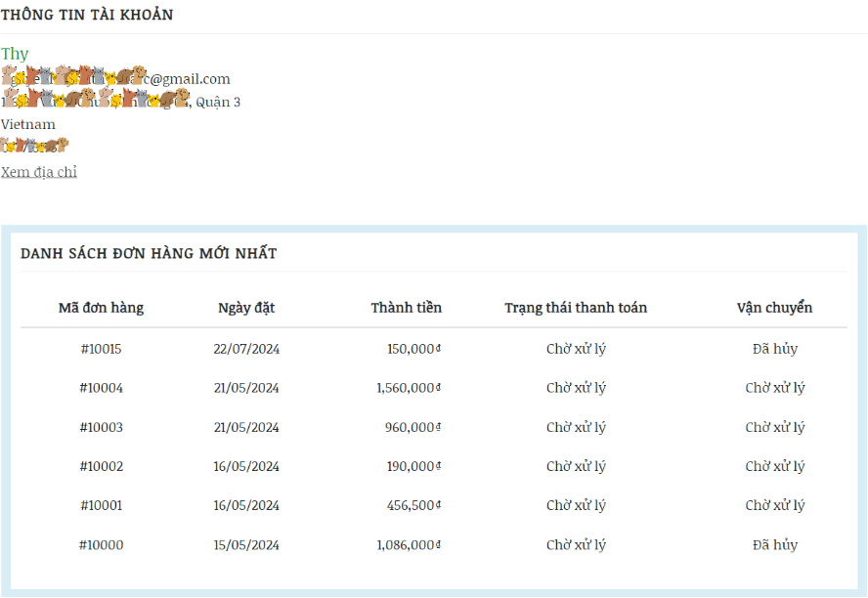Viewport: 868px width, 598px height.
Task: Open order #10004
Action: click(101, 388)
